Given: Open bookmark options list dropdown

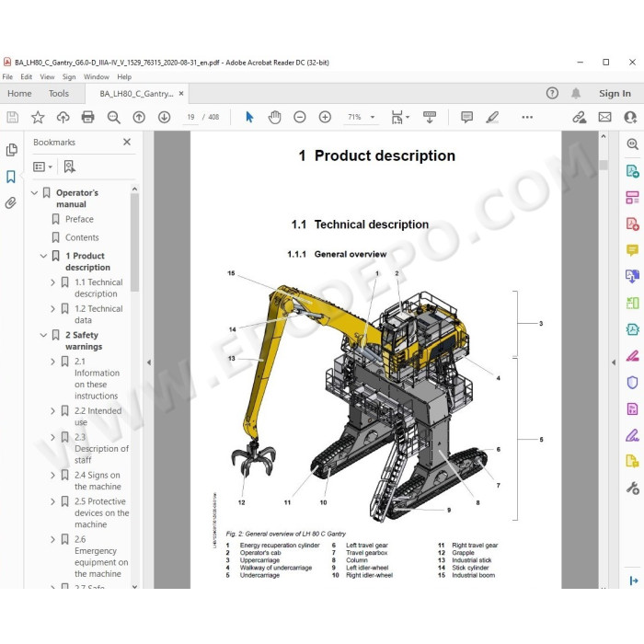Looking at the screenshot, I should [42, 167].
